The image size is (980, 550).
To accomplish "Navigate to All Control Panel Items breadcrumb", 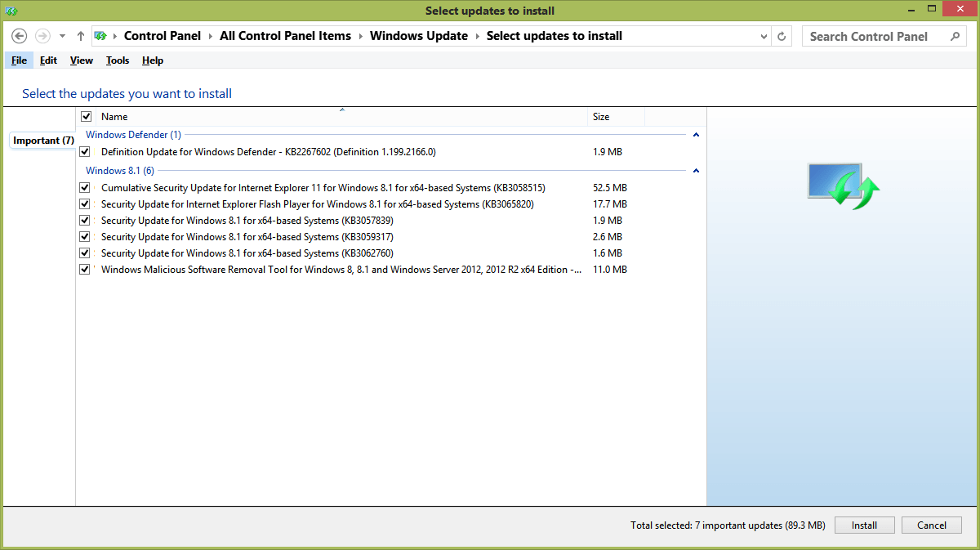I will click(286, 36).
